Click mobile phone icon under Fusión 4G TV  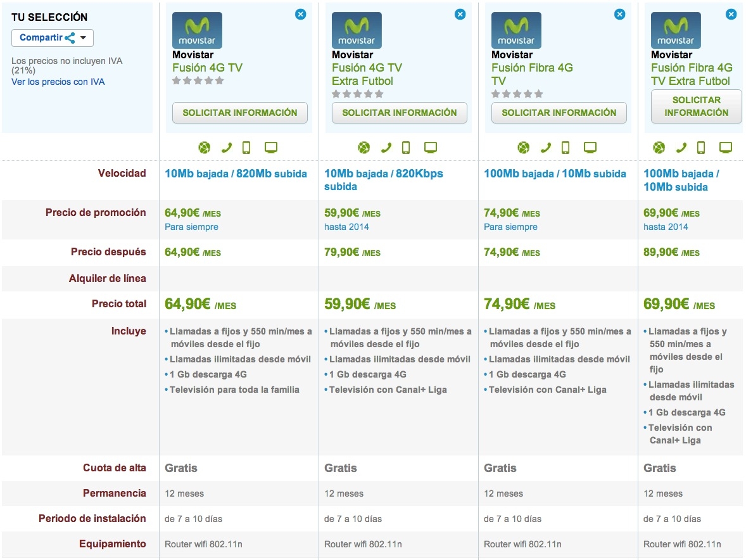(246, 148)
